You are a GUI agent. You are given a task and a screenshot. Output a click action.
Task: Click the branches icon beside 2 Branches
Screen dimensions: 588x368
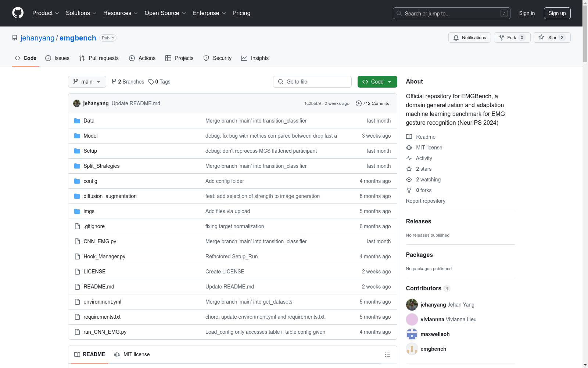(114, 82)
